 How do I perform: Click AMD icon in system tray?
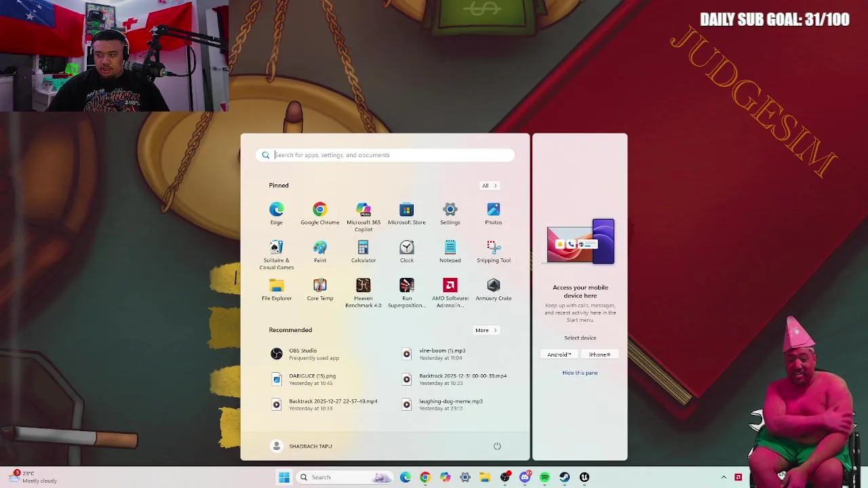[738, 477]
